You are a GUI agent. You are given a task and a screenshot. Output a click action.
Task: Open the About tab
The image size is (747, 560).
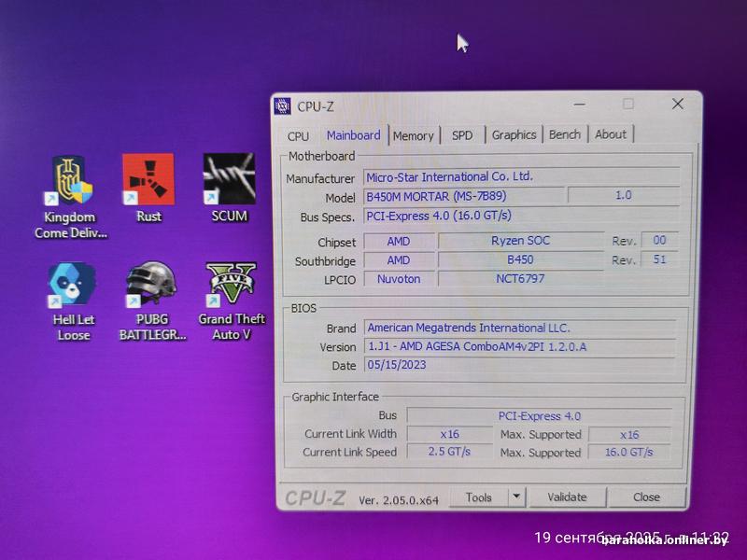[x=611, y=134]
